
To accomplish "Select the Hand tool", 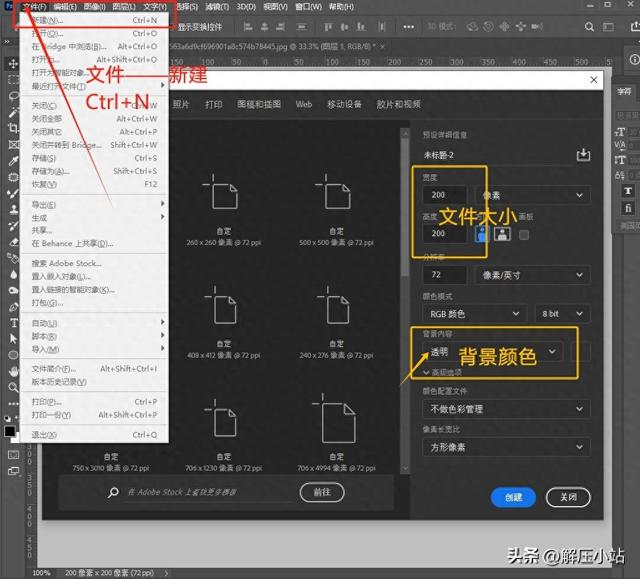I will click(x=13, y=371).
